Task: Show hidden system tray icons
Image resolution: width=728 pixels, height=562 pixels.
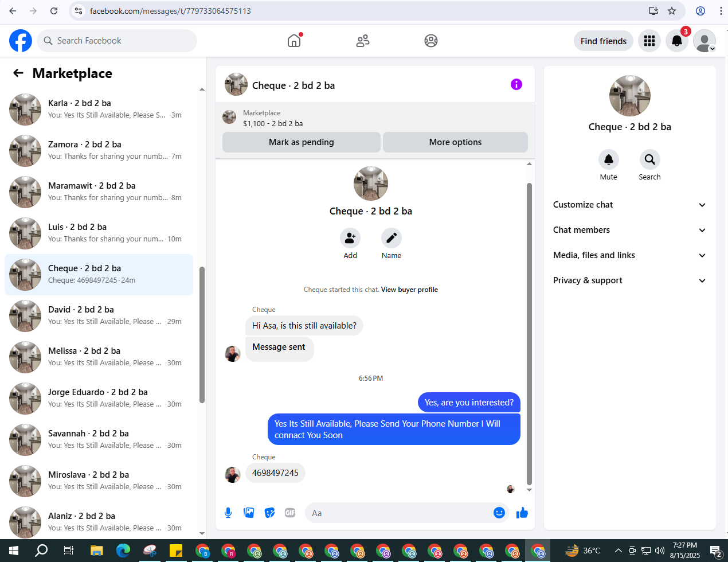Action: (618, 551)
